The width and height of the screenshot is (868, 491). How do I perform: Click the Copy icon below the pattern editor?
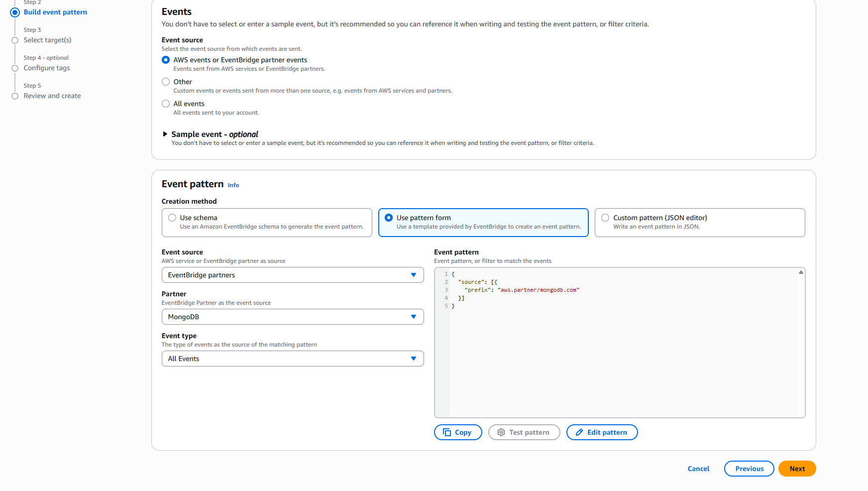pyautogui.click(x=446, y=432)
